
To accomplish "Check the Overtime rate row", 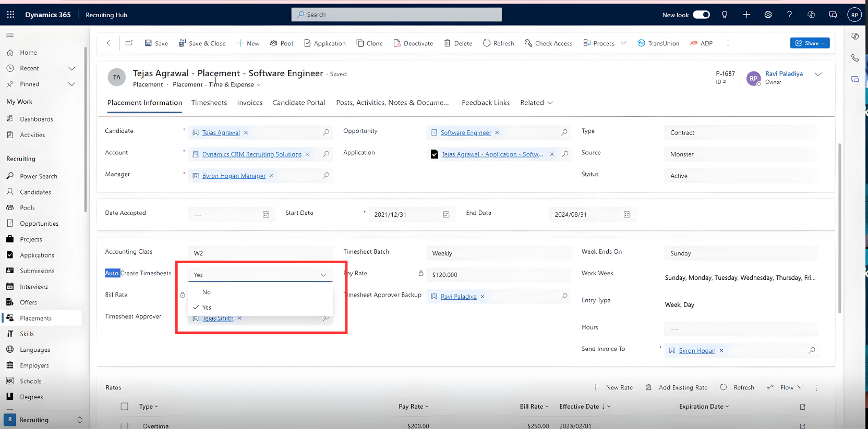I will coord(124,426).
